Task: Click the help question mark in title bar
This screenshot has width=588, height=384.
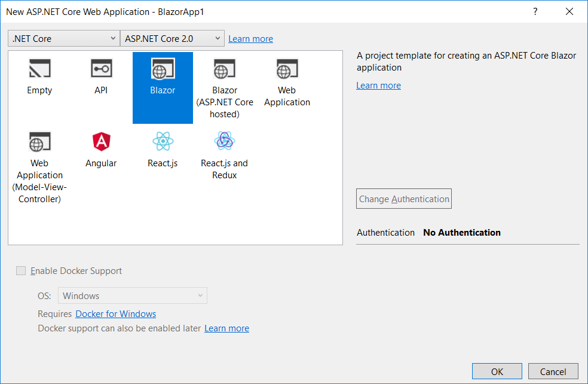Action: pos(535,11)
